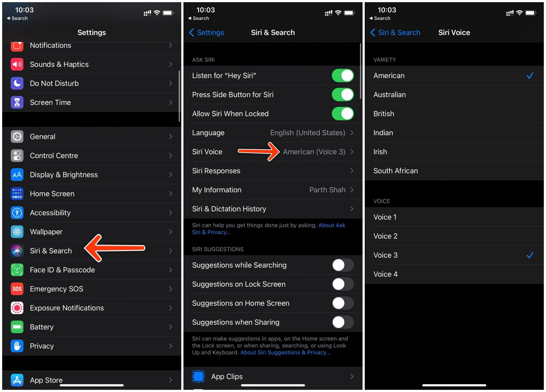Expand Siri Responses settings
Screen dimensions: 546x392
click(273, 171)
